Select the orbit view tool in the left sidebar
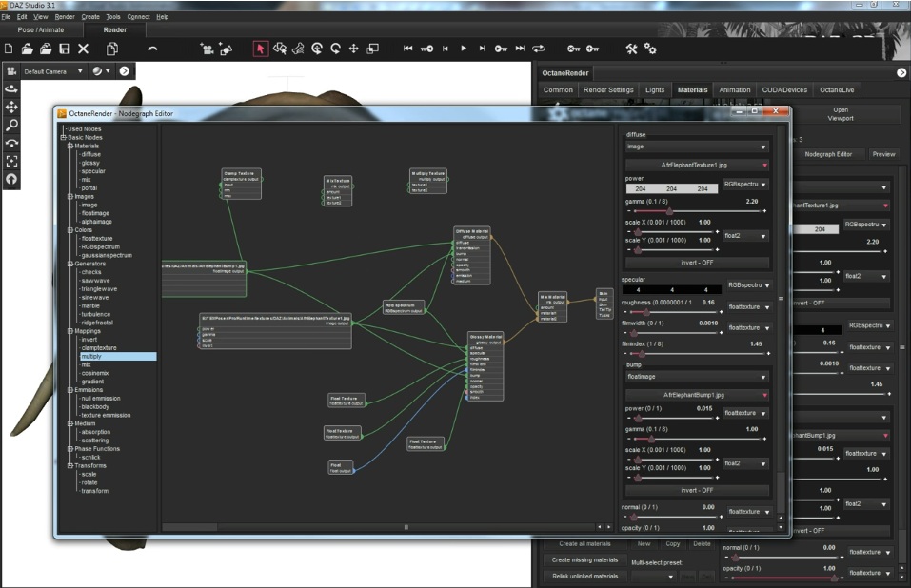Image resolution: width=911 pixels, height=588 pixels. (x=11, y=88)
